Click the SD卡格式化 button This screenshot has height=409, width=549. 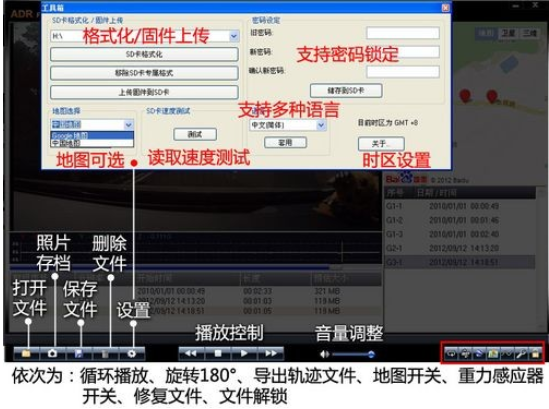(x=144, y=54)
